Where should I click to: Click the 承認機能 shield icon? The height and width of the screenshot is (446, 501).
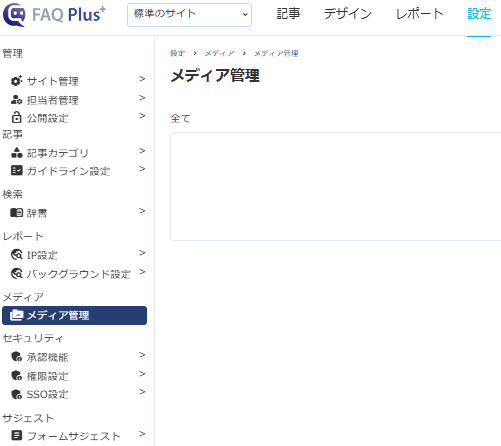pos(16,357)
